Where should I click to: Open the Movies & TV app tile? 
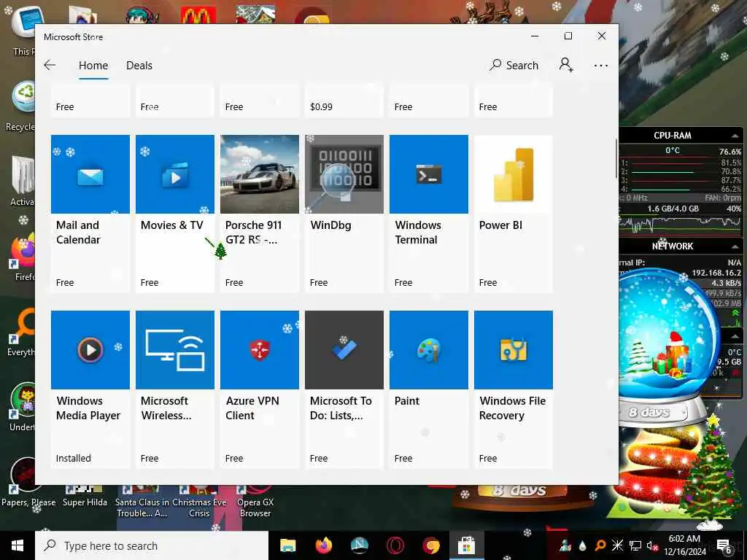[x=175, y=214]
